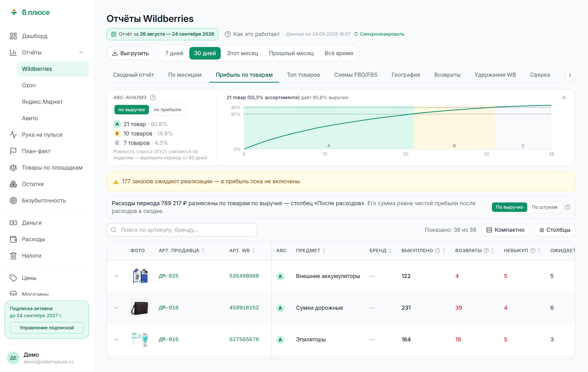The height and width of the screenshot is (372, 588).
Task: Click the Синхронизировать link
Action: [382, 34]
